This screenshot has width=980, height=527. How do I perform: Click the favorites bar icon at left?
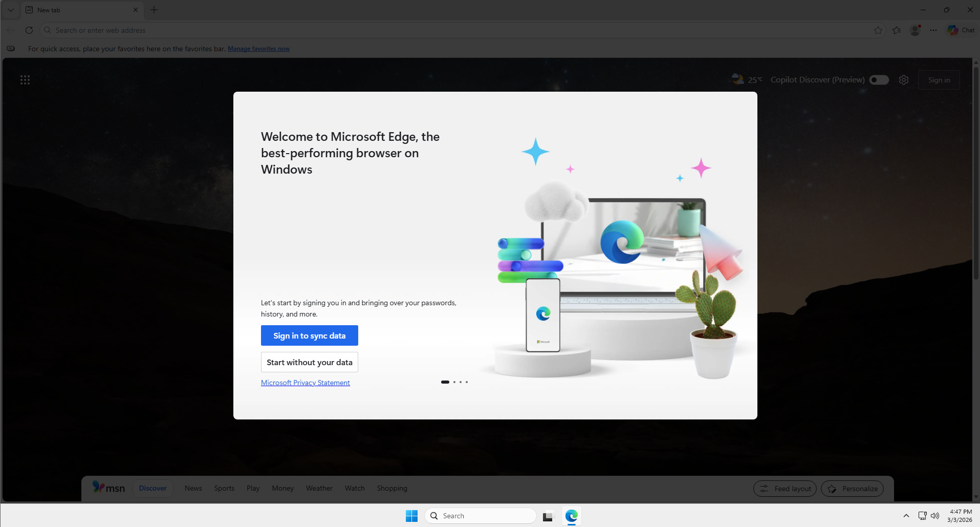pos(11,49)
